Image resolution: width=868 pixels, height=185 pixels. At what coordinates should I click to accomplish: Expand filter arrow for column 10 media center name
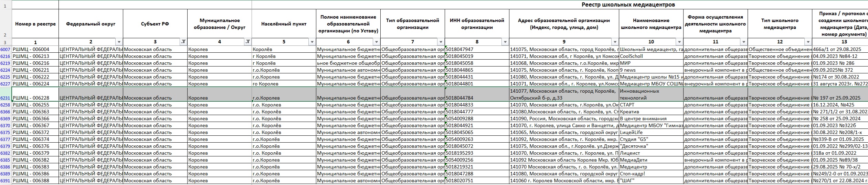[679, 42]
